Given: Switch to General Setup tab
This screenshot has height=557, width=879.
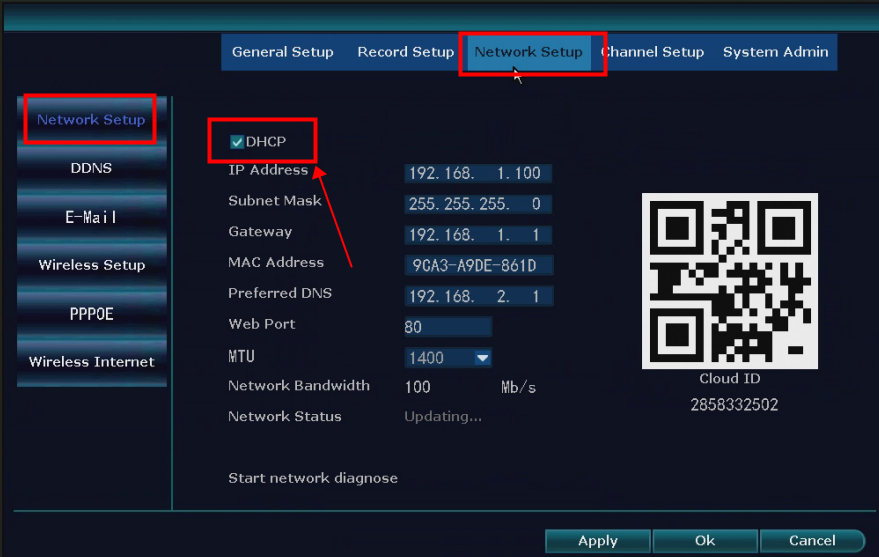Looking at the screenshot, I should [283, 52].
